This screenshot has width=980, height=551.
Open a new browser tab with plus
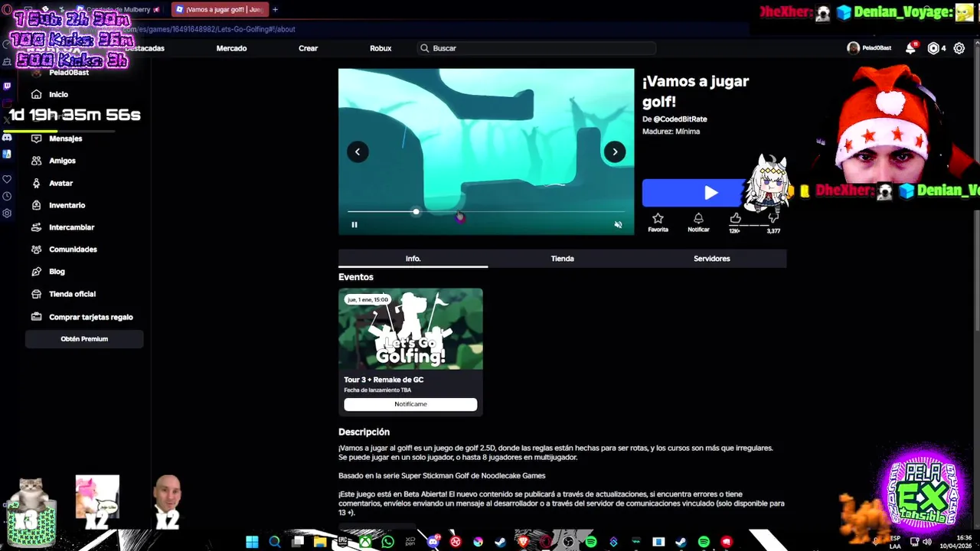click(275, 9)
